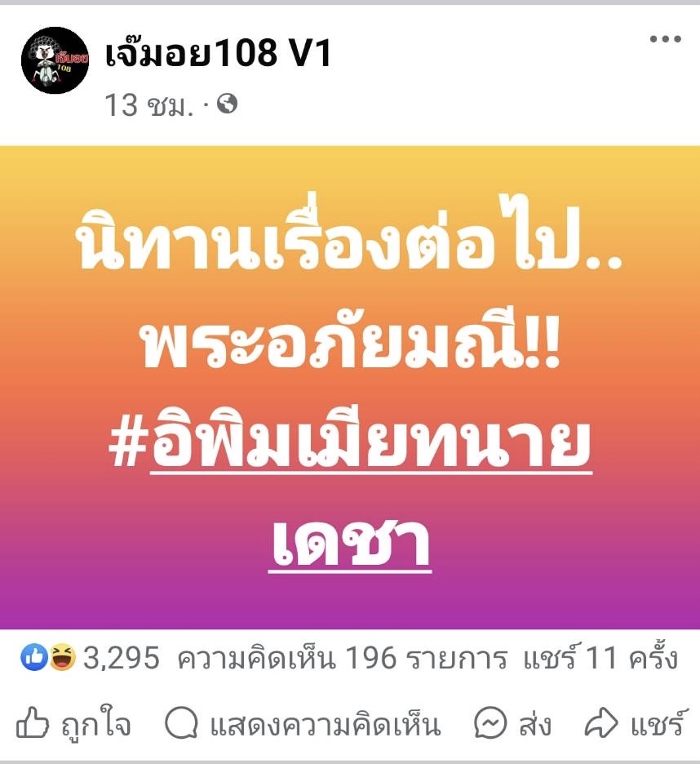Viewport: 700px width, 764px height.
Task: Click the blue like reaction icon
Action: 34,657
